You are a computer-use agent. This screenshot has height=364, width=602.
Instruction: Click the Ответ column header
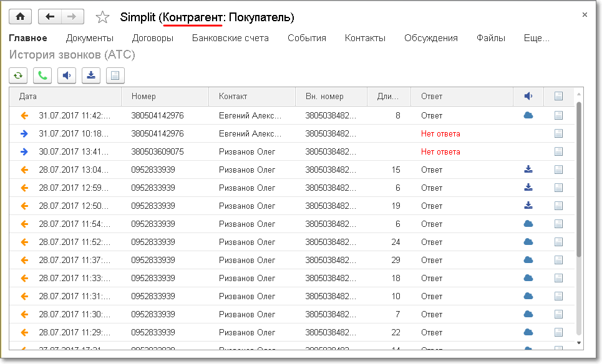pos(462,97)
